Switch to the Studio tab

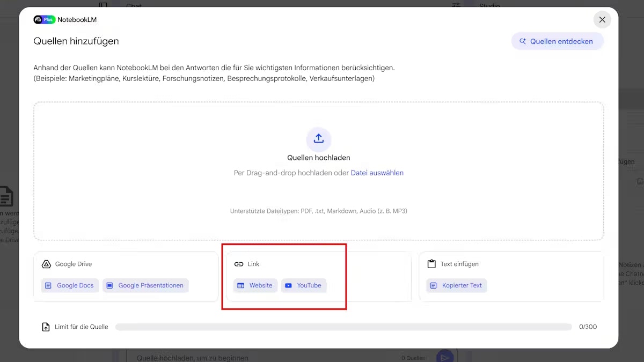[x=489, y=6]
